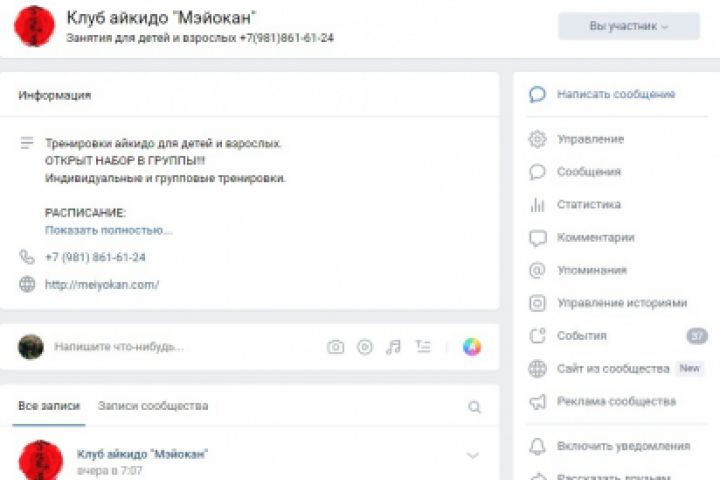Open the 'Упоминания' menu item

(x=591, y=270)
